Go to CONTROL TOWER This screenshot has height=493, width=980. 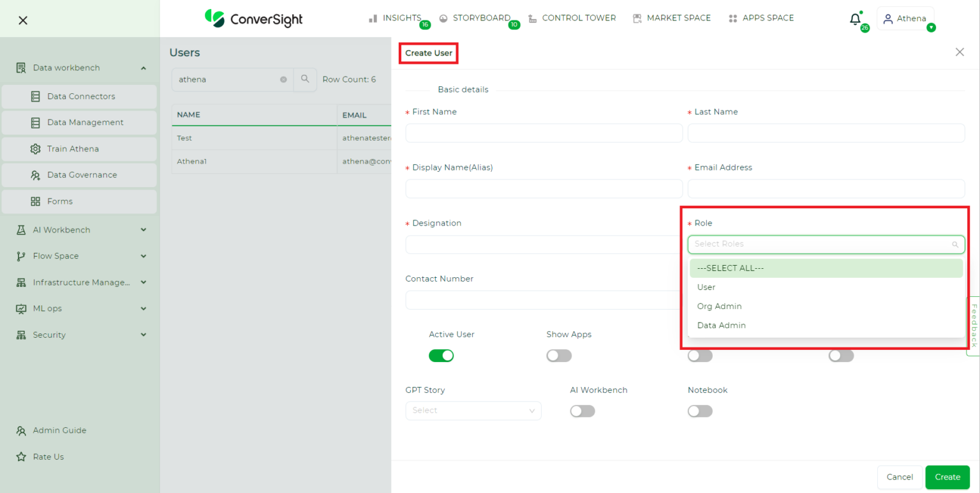pos(579,18)
